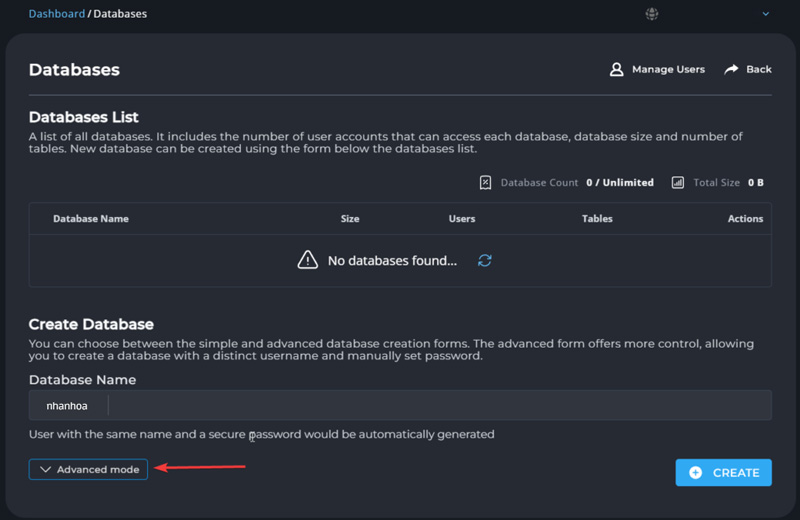The height and width of the screenshot is (520, 800).
Task: Select the 0 / Unlimited count value
Action: (x=620, y=183)
